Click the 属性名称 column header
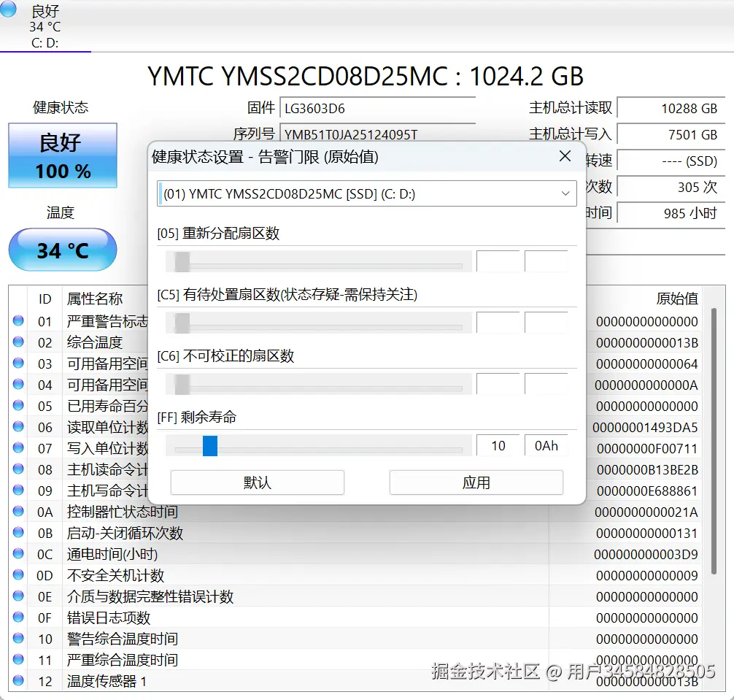The image size is (734, 700). (x=95, y=299)
